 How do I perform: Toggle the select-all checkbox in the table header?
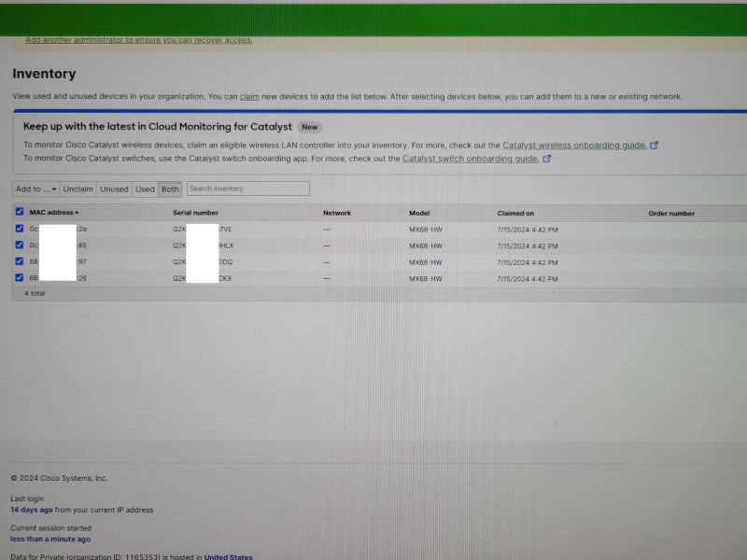20,212
